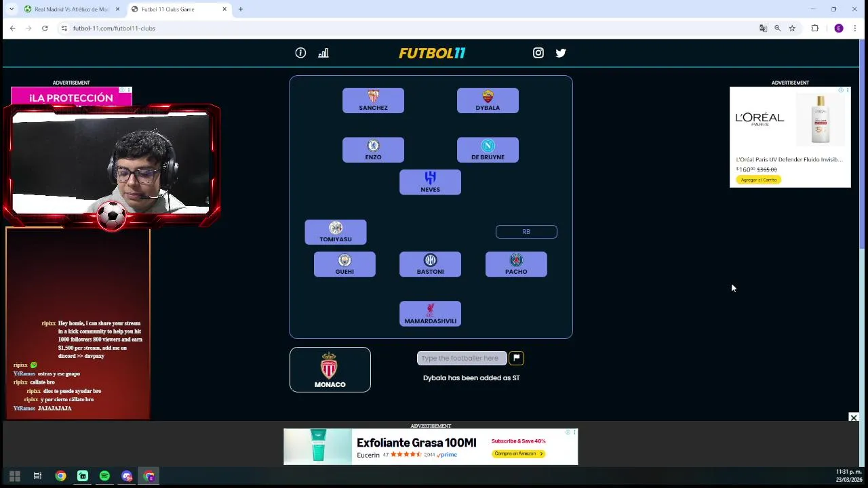The image size is (868, 488).
Task: Select the Mamardashvili goalkeeper card
Action: (430, 314)
